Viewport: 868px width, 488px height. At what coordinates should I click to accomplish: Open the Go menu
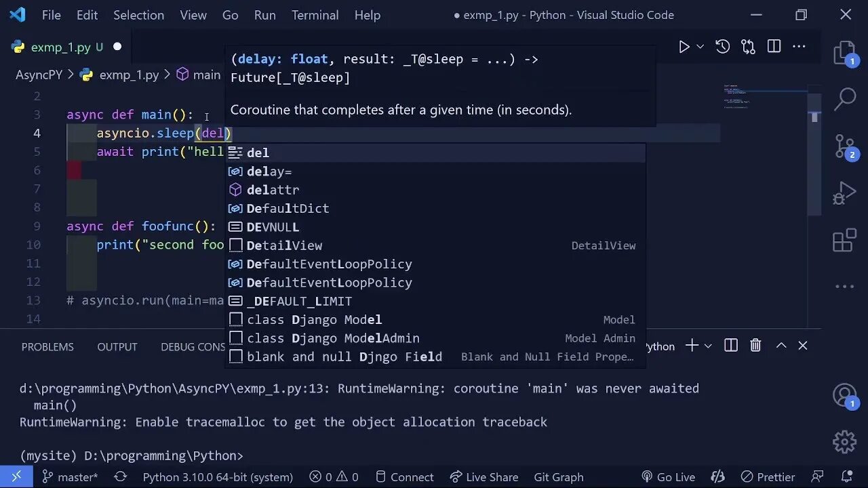[x=231, y=15]
